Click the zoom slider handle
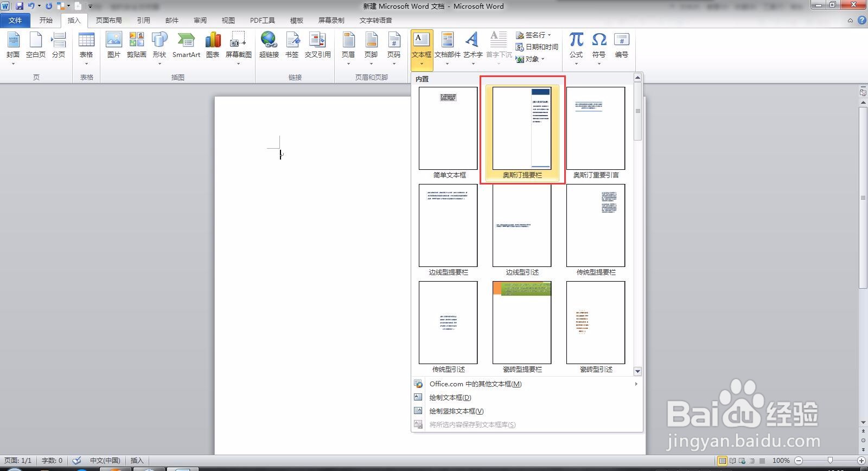Image resolution: width=868 pixels, height=471 pixels. (830, 461)
